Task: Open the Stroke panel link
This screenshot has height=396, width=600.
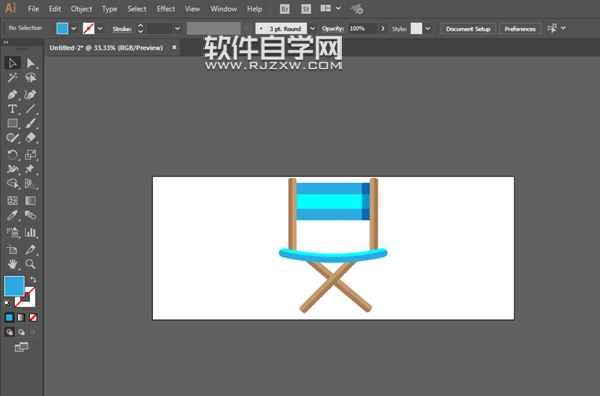Action: point(122,29)
